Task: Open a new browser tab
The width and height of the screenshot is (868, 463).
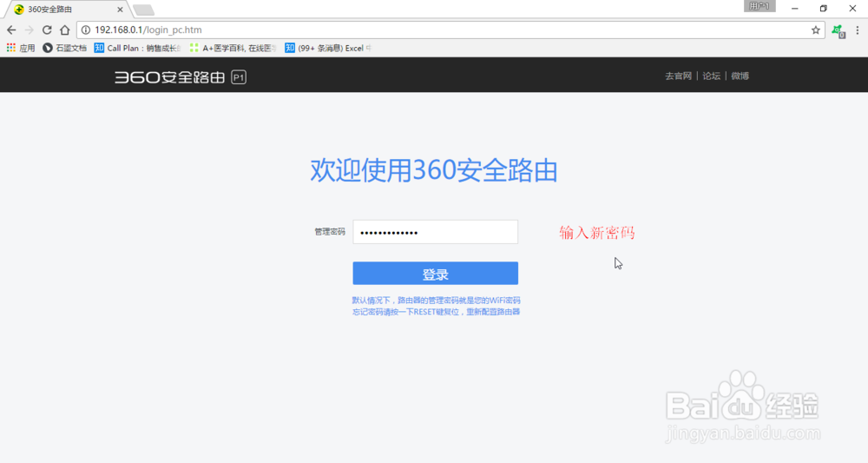Action: coord(144,10)
